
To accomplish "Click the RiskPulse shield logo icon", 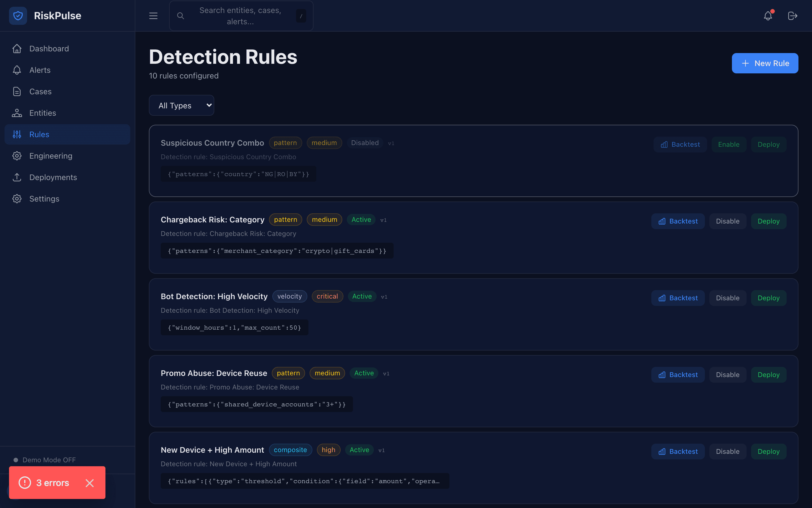I will click(x=18, y=16).
